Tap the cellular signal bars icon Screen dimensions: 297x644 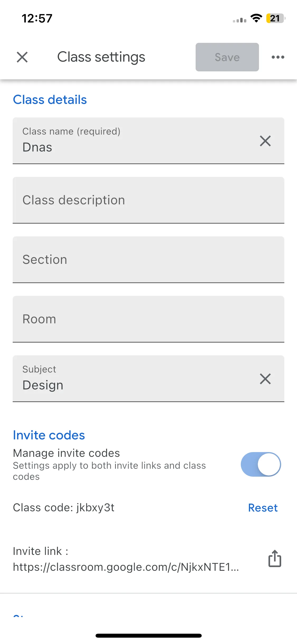[239, 20]
